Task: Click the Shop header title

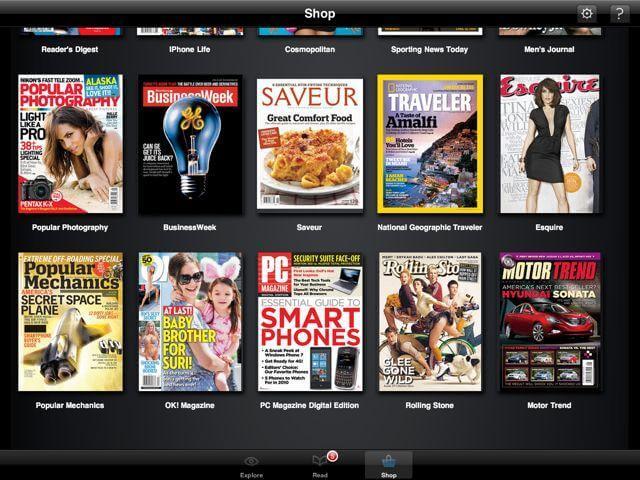Action: click(320, 13)
